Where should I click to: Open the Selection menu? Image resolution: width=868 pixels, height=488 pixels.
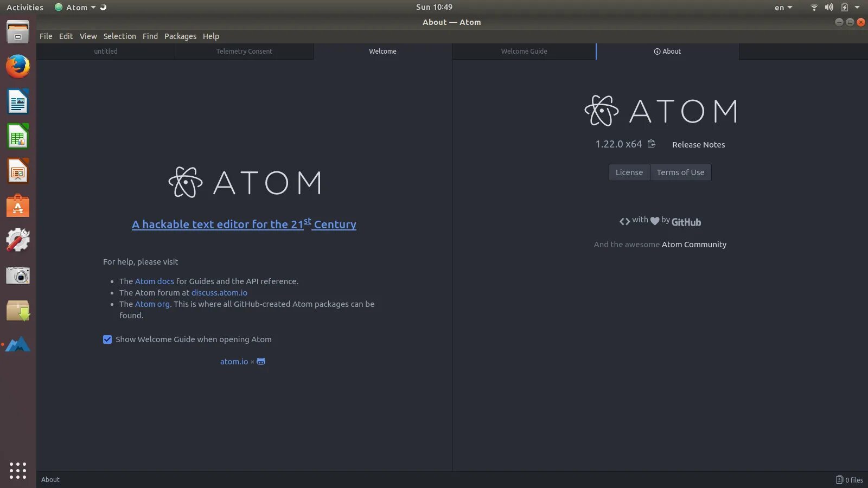coord(120,36)
